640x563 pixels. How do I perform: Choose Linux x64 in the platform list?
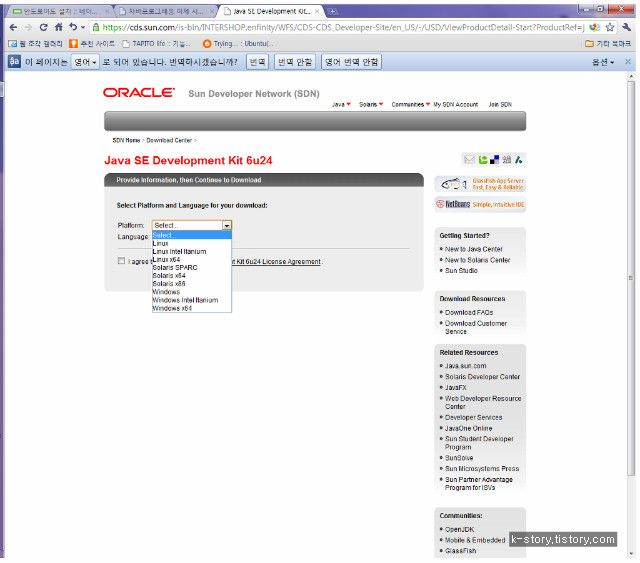pyautogui.click(x=191, y=260)
